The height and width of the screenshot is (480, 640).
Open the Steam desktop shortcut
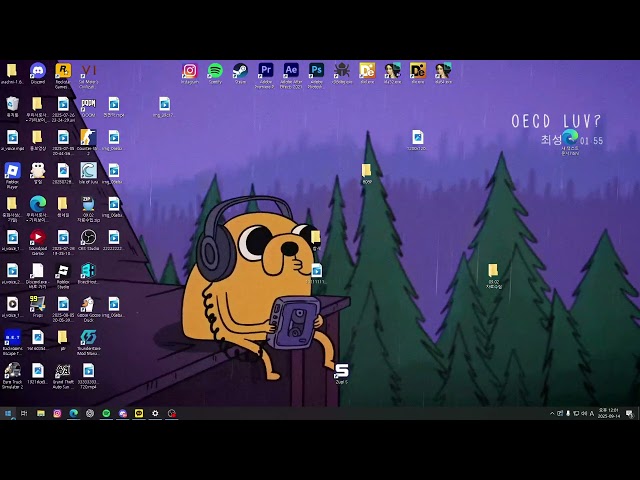point(240,71)
